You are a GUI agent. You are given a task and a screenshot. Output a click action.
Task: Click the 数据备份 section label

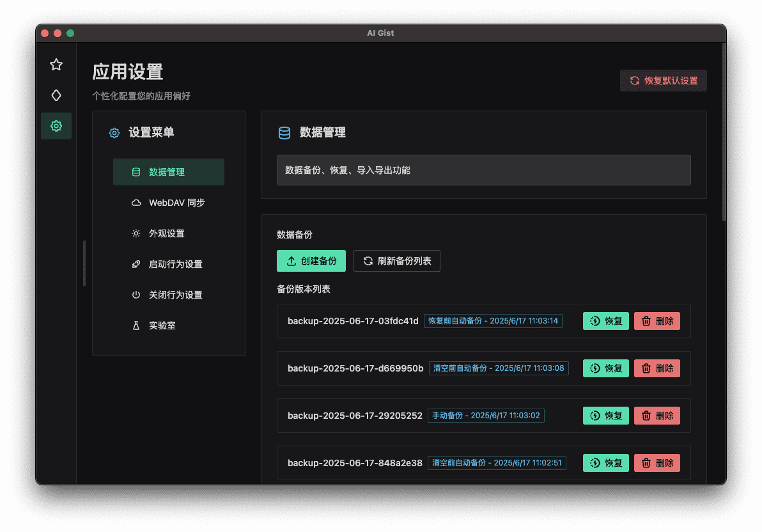click(x=295, y=235)
